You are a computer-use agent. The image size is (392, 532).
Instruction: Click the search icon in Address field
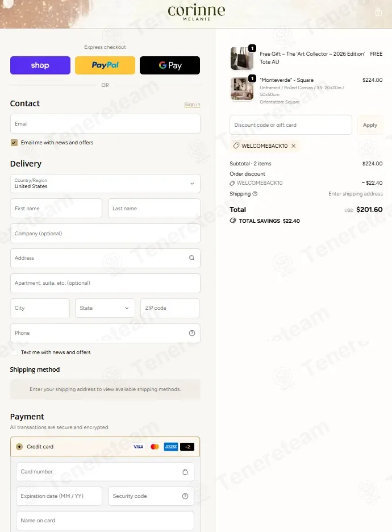(191, 258)
